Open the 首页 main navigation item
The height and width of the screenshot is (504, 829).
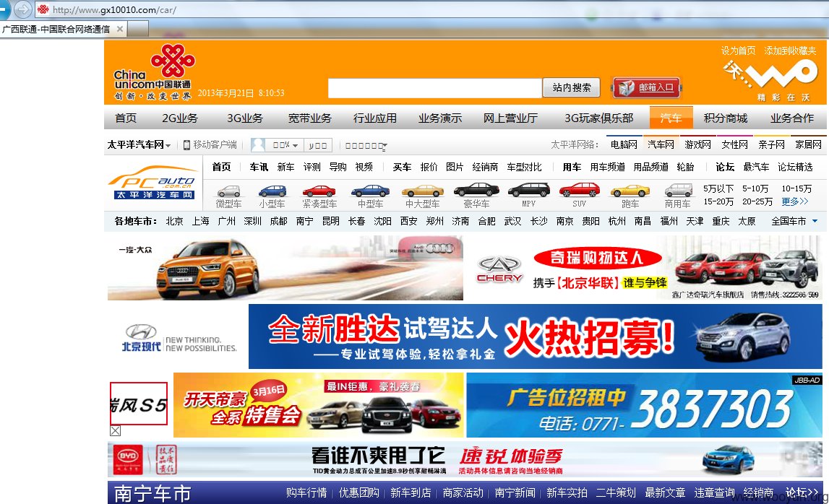click(126, 118)
